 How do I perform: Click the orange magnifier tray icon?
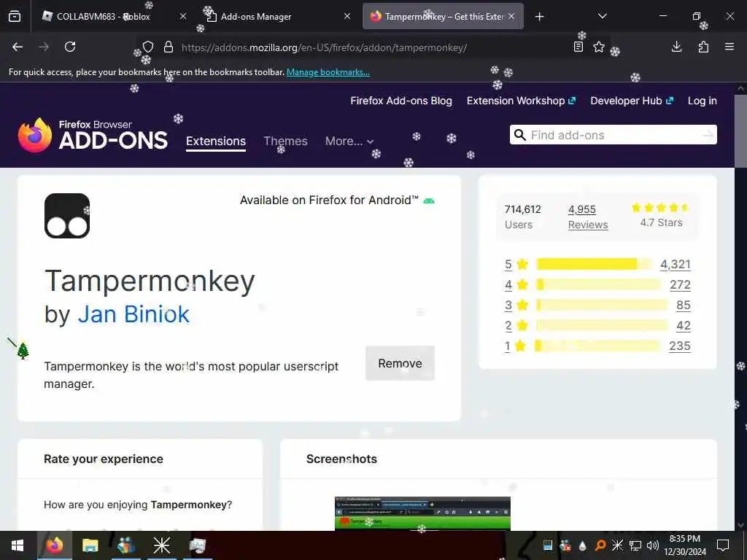coord(600,545)
